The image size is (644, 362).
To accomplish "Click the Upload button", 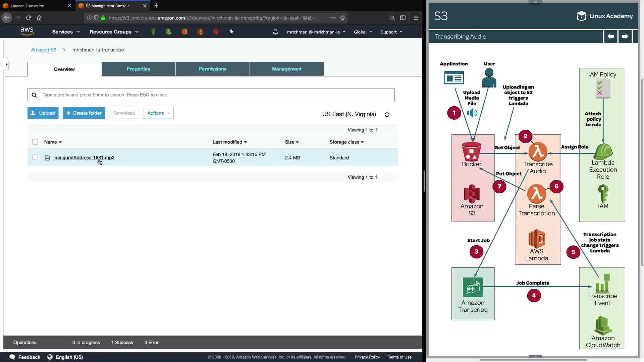I will pyautogui.click(x=43, y=113).
